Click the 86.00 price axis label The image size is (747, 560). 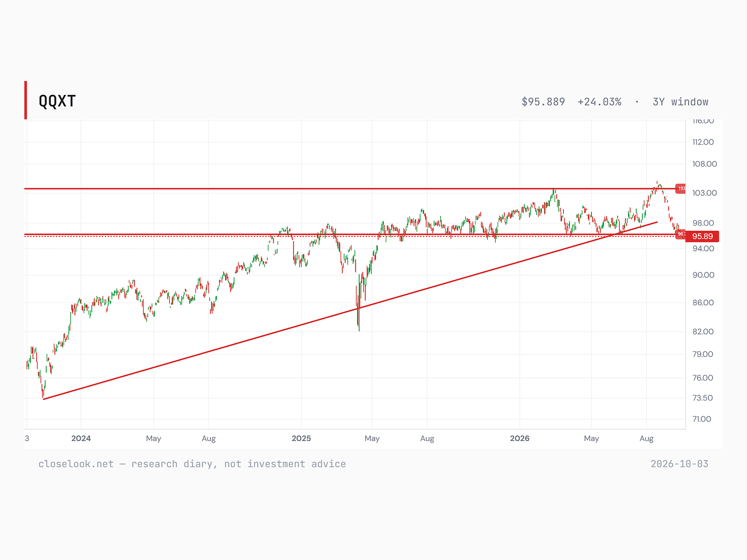click(x=703, y=303)
